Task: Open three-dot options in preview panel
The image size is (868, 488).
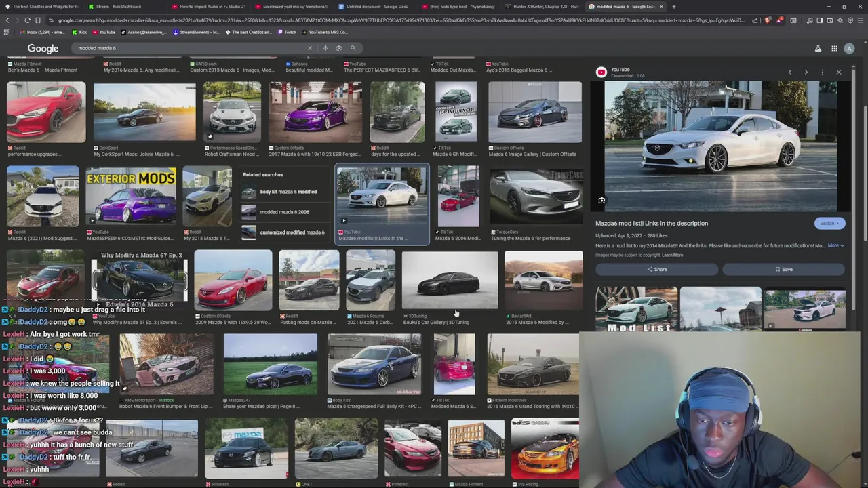Action: [822, 72]
